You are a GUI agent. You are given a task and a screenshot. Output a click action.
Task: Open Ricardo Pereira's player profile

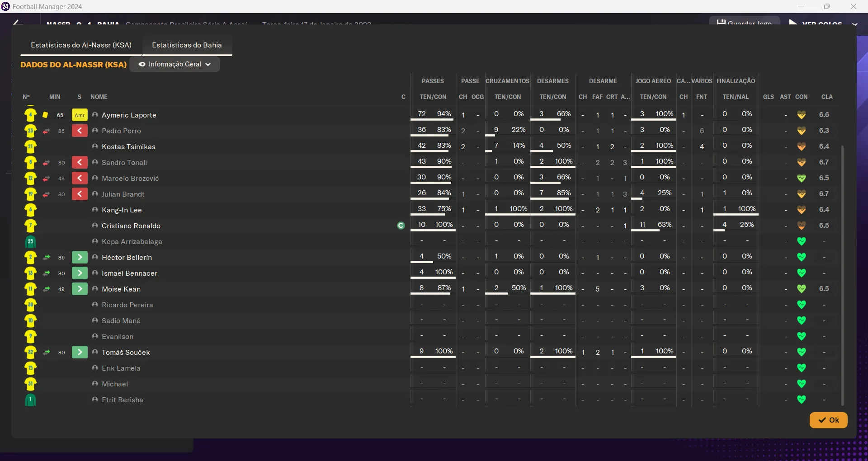127,305
